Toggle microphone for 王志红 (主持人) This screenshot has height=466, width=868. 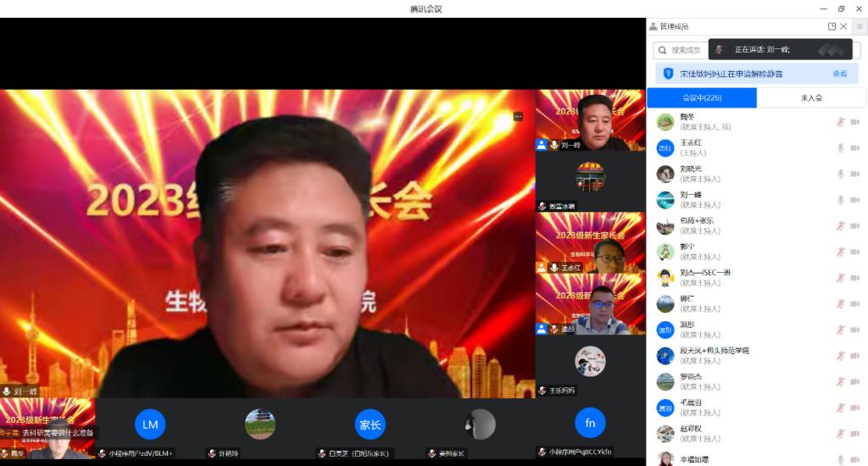pos(840,147)
